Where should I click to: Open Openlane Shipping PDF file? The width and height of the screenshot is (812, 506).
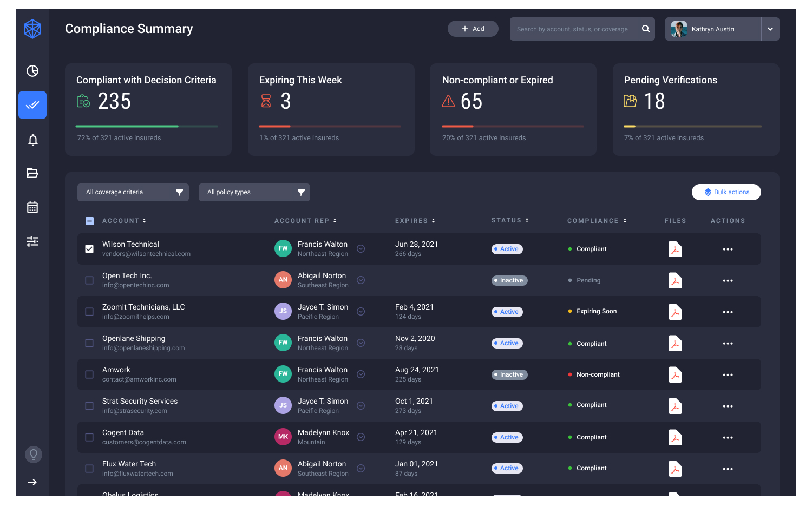(x=675, y=344)
